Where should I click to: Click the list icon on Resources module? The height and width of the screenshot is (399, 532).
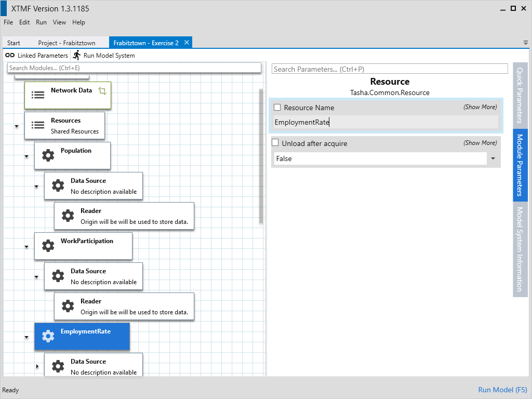38,125
